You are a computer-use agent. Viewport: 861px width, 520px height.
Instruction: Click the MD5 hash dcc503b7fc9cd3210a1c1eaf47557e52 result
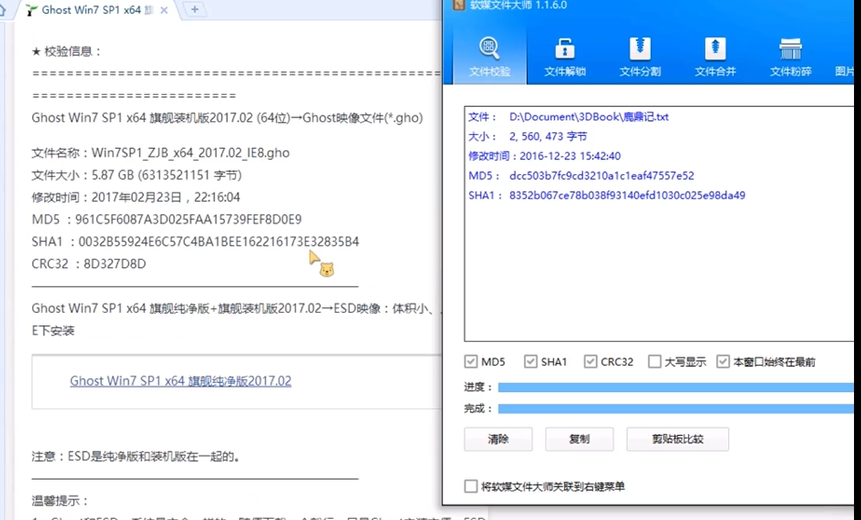tap(602, 176)
